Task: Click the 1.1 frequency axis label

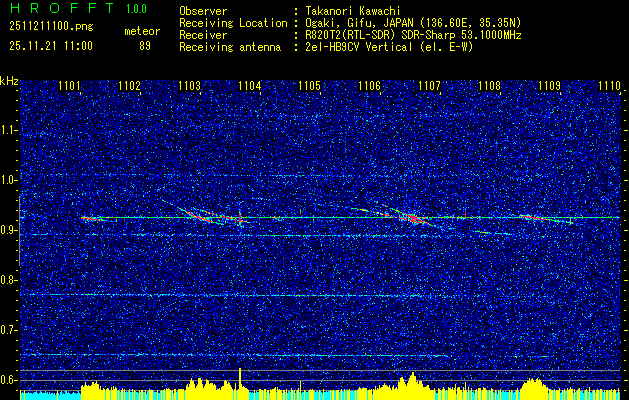Action: (x=9, y=130)
